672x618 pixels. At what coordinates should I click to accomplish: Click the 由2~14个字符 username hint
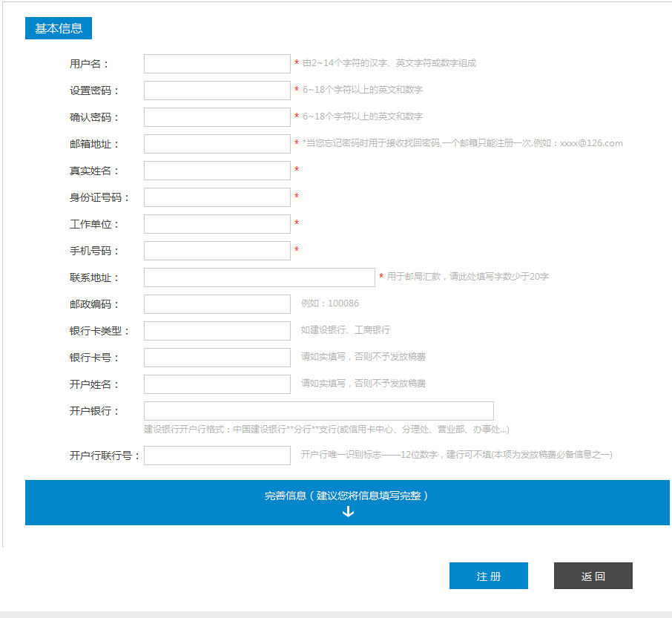pos(389,63)
